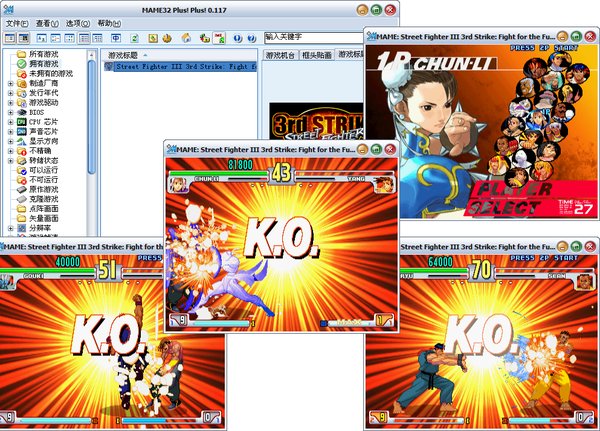
Task: Toggle the screenshot pane toolbar button
Action: point(23,38)
